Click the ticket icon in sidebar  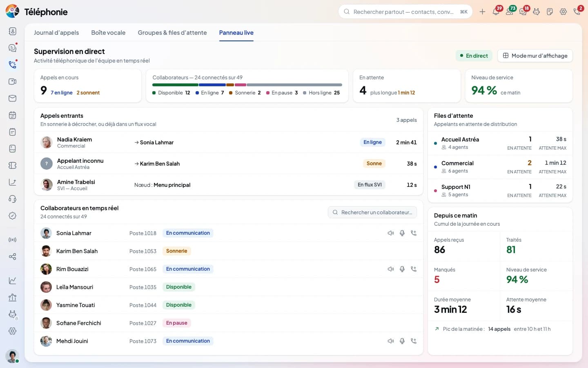pos(13,165)
